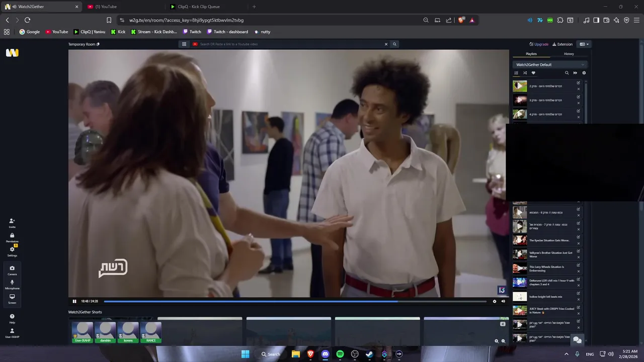Click the address bar URL
The width and height of the screenshot is (644, 362).
(186, 20)
